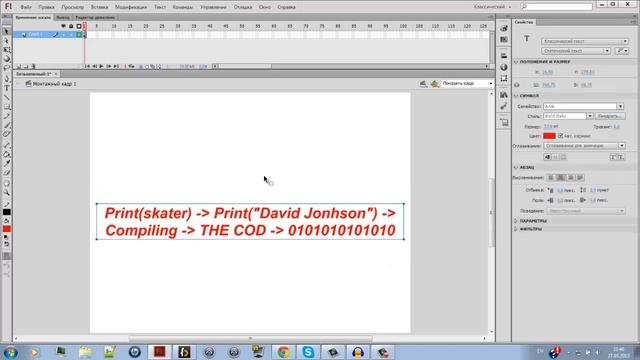Select the Hand tool
The height and width of the screenshot is (360, 640).
tap(7, 183)
